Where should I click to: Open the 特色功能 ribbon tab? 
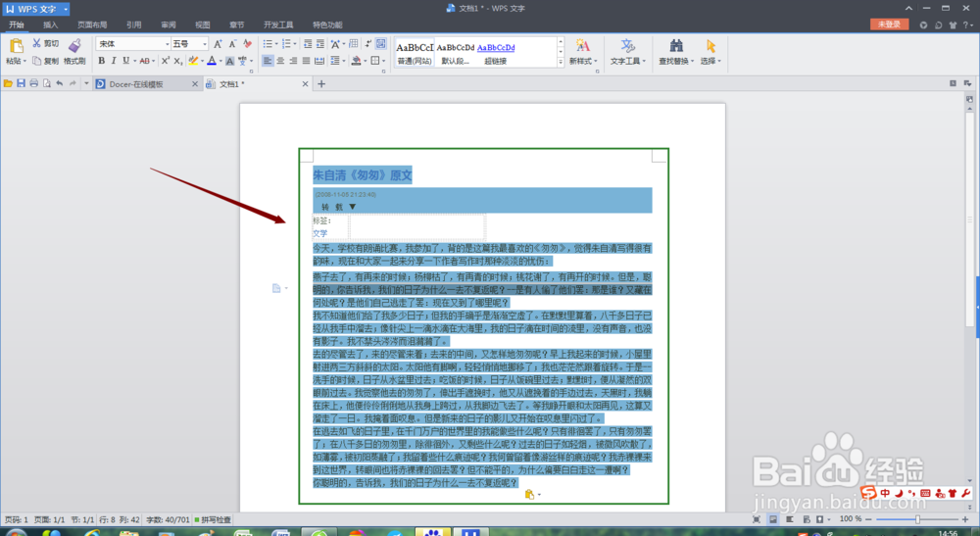[x=327, y=25]
